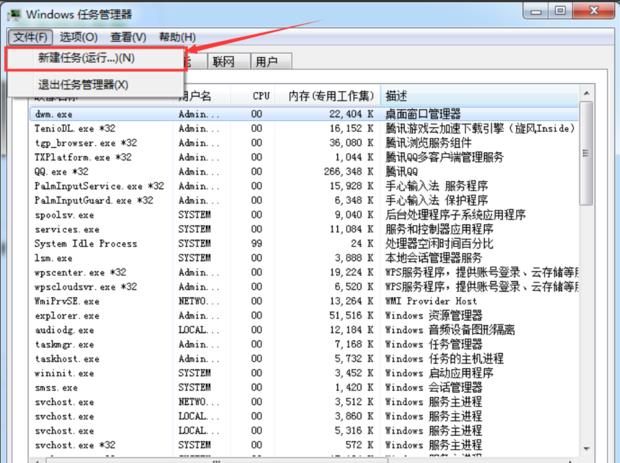Sort by the 描述 column header
620x463 pixels.
coord(480,97)
